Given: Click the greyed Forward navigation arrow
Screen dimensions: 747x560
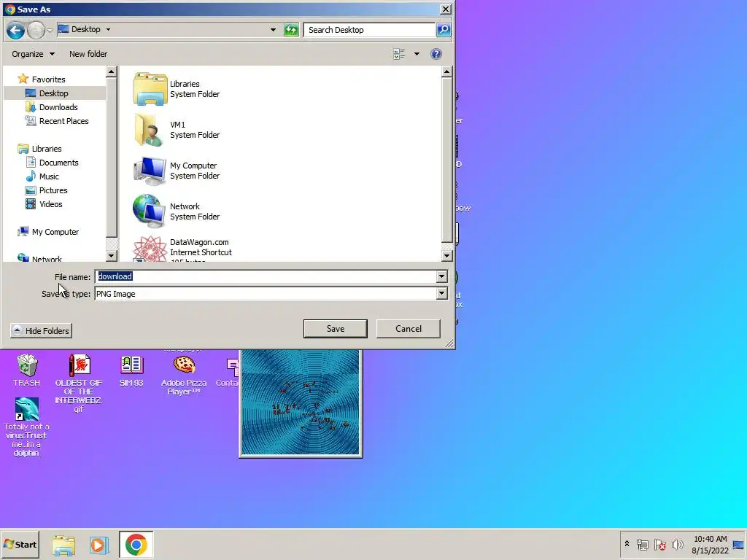Looking at the screenshot, I should 36,30.
